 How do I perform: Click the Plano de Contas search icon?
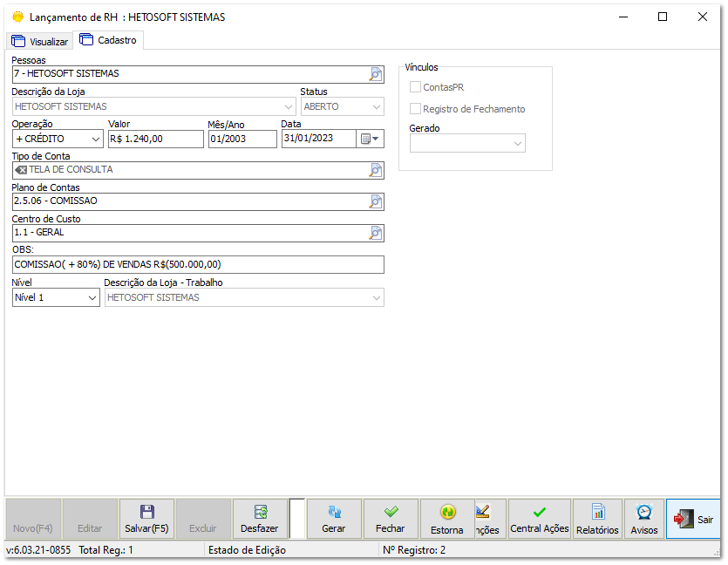(x=376, y=202)
